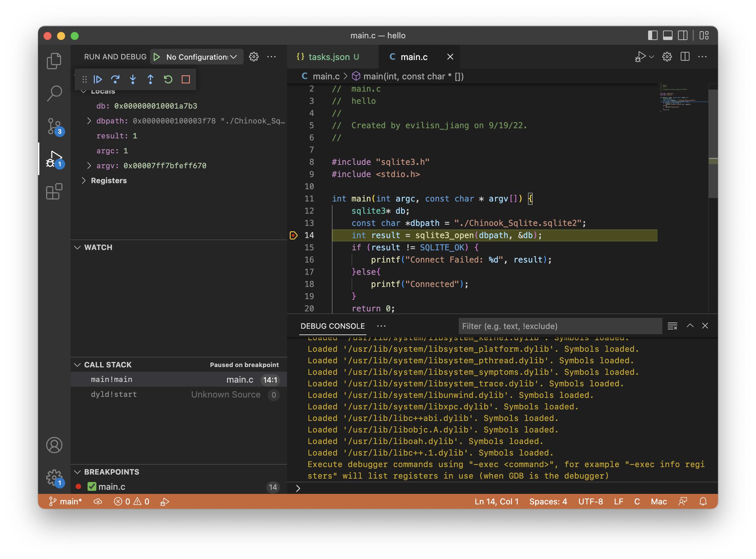Click the debug icon in status bar
The width and height of the screenshot is (756, 559).
(x=165, y=502)
